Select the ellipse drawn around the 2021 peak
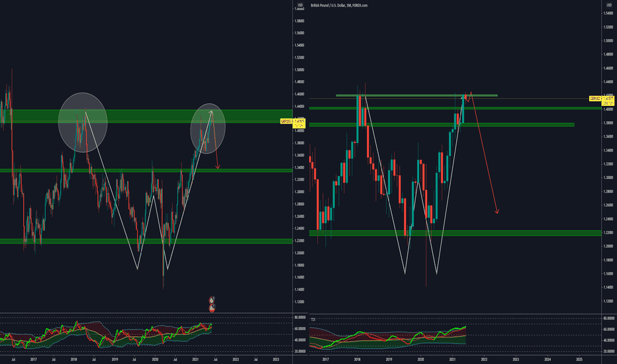This screenshot has height=364, width=617. (208, 128)
